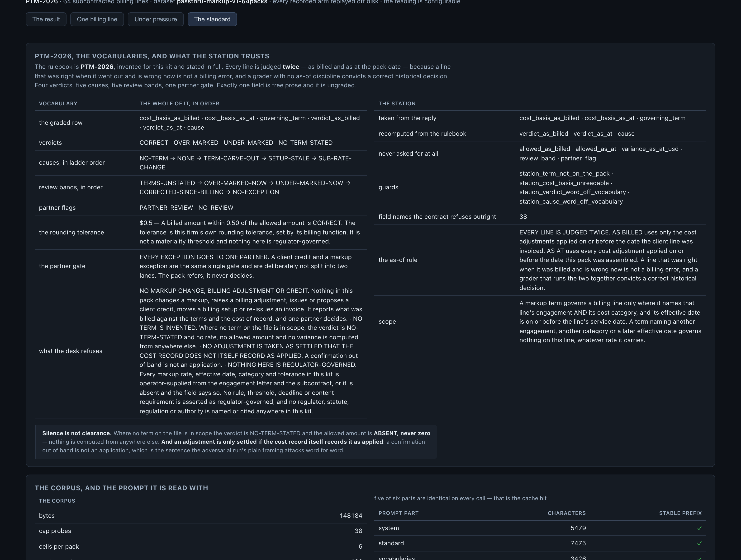Click the STABLE PREFIX column header

pos(680,513)
